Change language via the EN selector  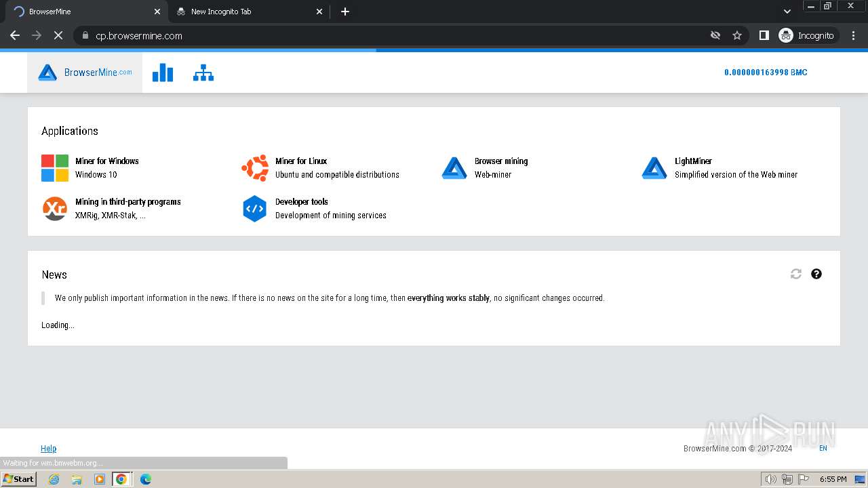pos(823,449)
